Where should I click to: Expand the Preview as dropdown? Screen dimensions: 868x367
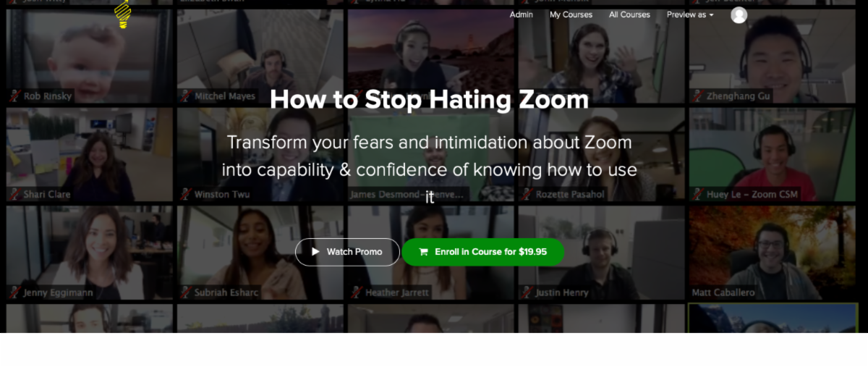click(690, 14)
